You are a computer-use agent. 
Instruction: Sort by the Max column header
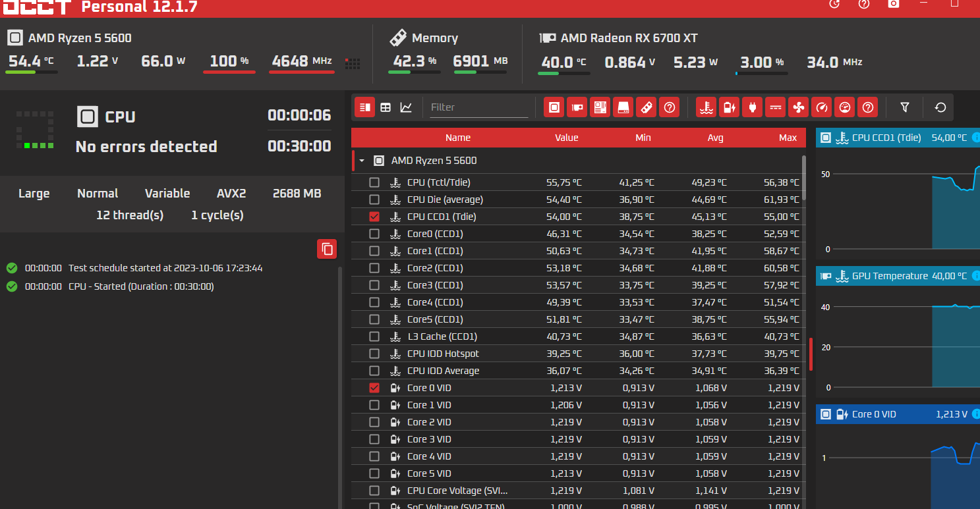click(788, 138)
